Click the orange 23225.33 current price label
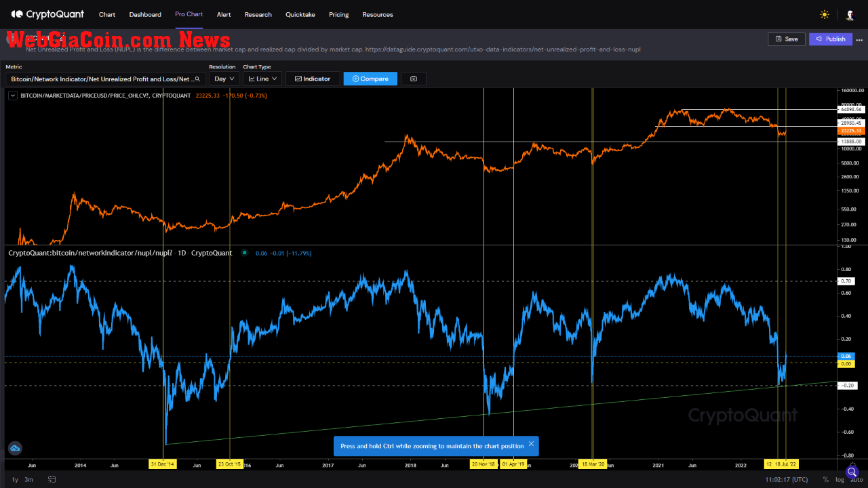Screen dimensions: 868x488 [851, 130]
